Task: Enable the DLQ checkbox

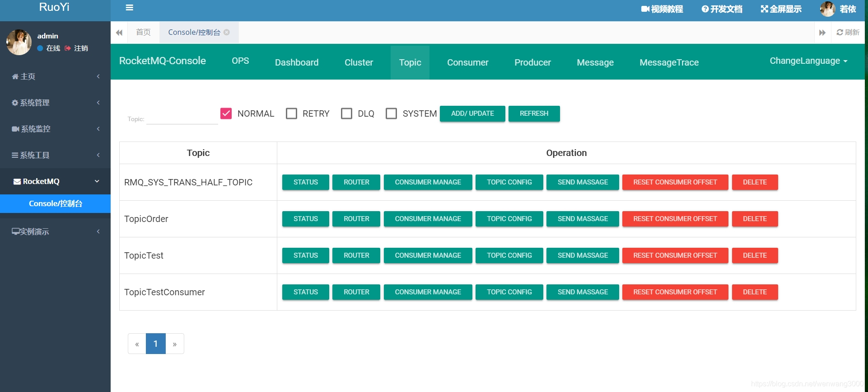Action: point(347,113)
